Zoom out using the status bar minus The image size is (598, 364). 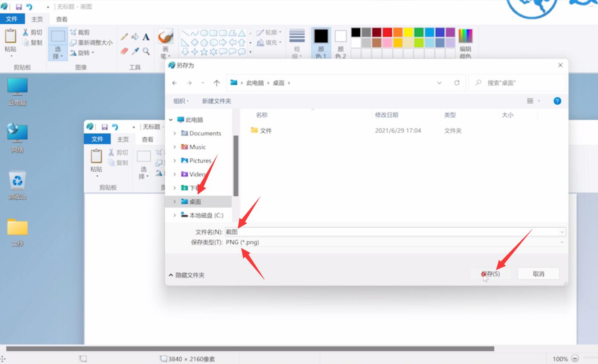(x=575, y=359)
